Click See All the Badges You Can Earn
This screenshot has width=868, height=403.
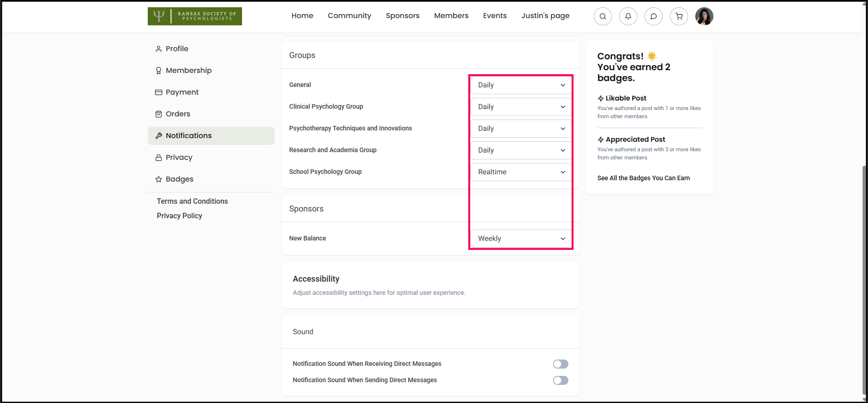click(x=643, y=178)
